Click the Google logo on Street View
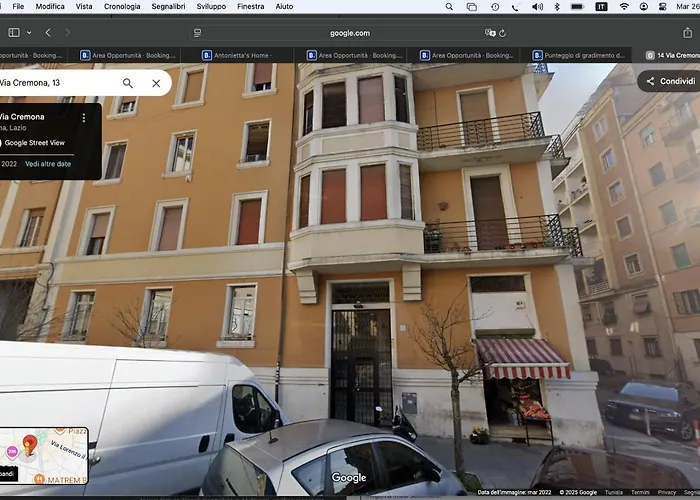 [x=349, y=478]
